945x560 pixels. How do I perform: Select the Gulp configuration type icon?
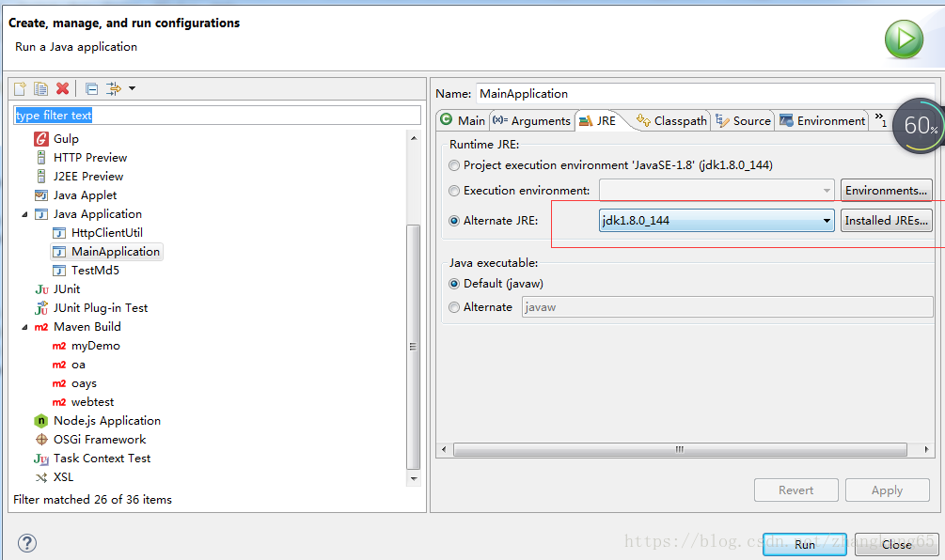(41, 139)
